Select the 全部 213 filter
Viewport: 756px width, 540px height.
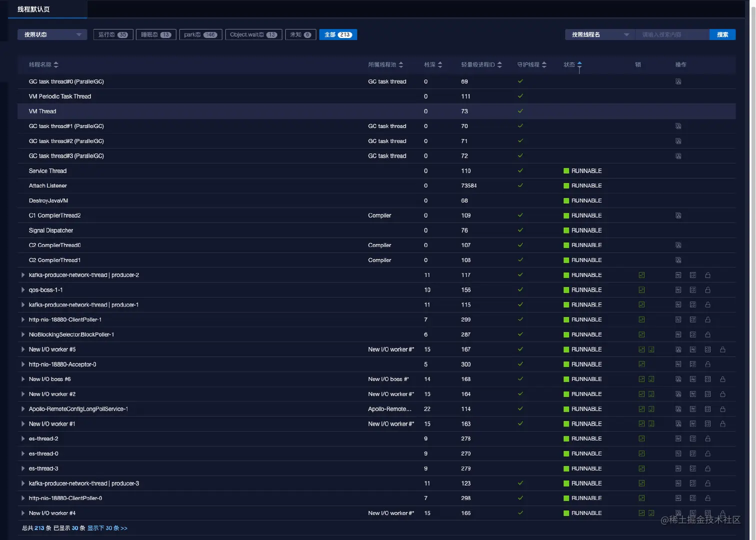[338, 35]
